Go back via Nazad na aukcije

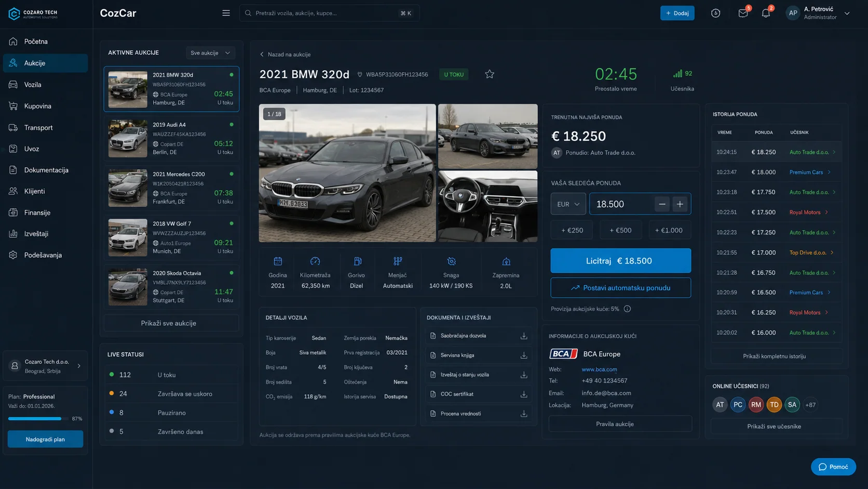point(285,55)
